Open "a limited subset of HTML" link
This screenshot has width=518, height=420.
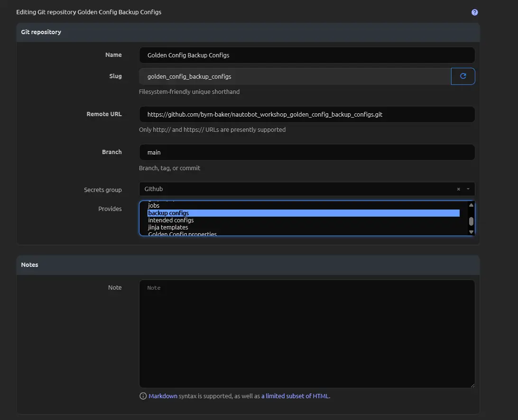[x=295, y=396]
